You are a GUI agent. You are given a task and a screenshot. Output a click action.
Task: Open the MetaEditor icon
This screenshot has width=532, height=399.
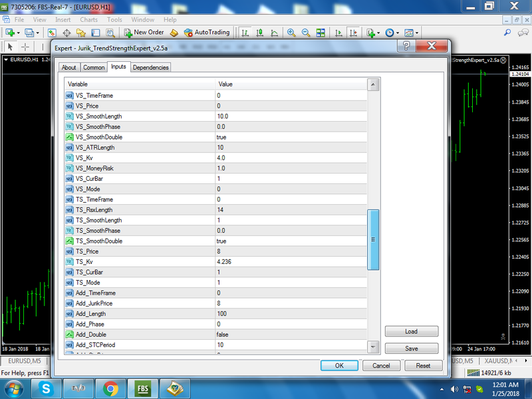pos(174,33)
